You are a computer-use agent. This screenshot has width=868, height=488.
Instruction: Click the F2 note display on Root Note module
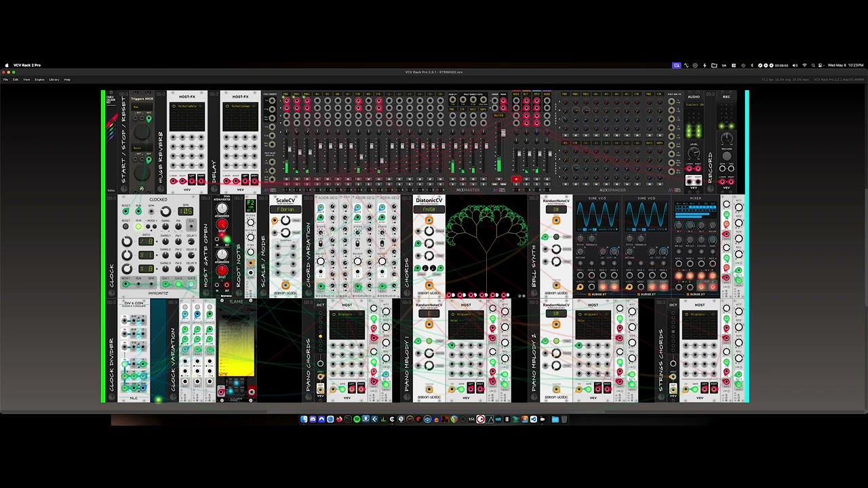[250, 205]
